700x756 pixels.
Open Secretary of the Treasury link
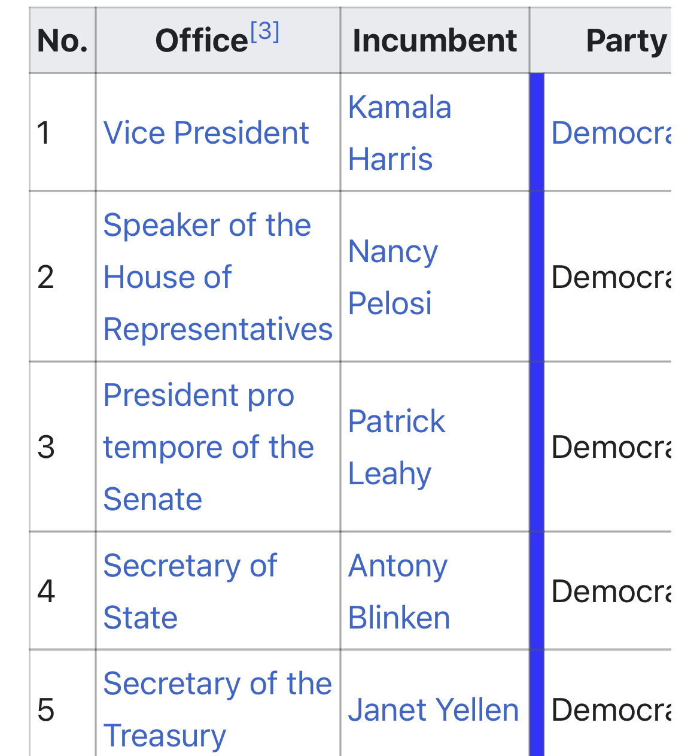(217, 709)
